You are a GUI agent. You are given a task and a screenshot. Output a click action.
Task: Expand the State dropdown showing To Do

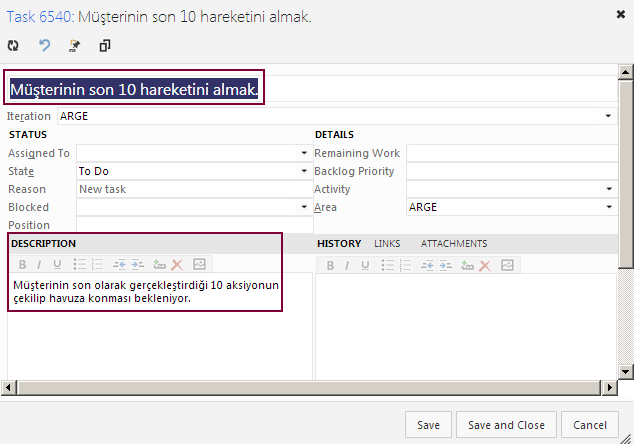304,171
